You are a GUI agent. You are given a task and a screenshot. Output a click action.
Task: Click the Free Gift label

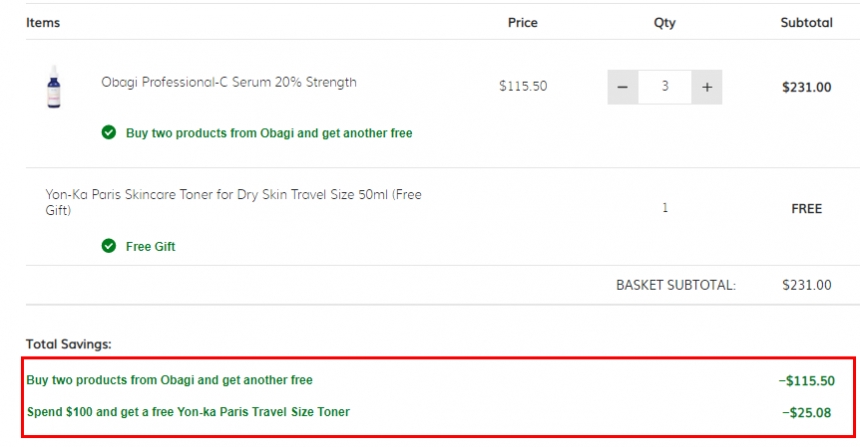[x=150, y=247]
